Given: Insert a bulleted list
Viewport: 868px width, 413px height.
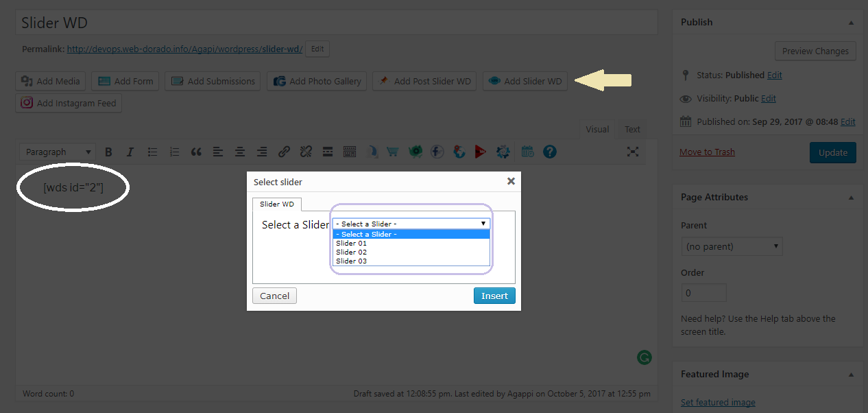Looking at the screenshot, I should (152, 152).
